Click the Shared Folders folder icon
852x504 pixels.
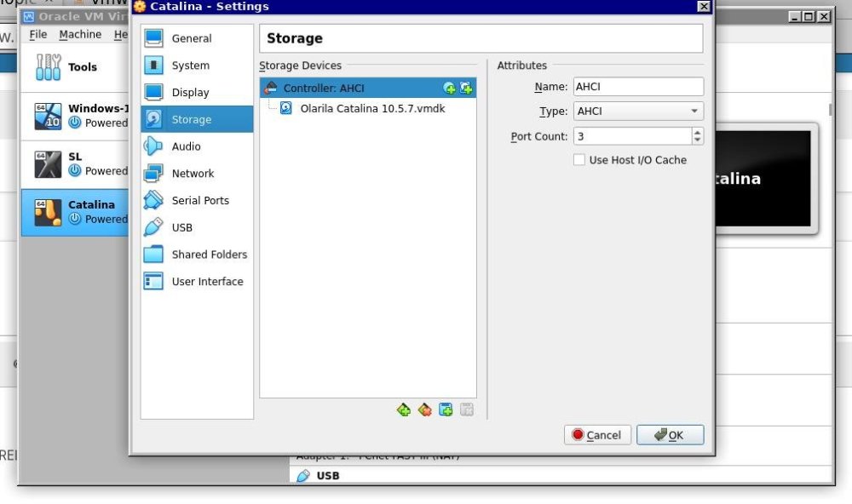[153, 255]
